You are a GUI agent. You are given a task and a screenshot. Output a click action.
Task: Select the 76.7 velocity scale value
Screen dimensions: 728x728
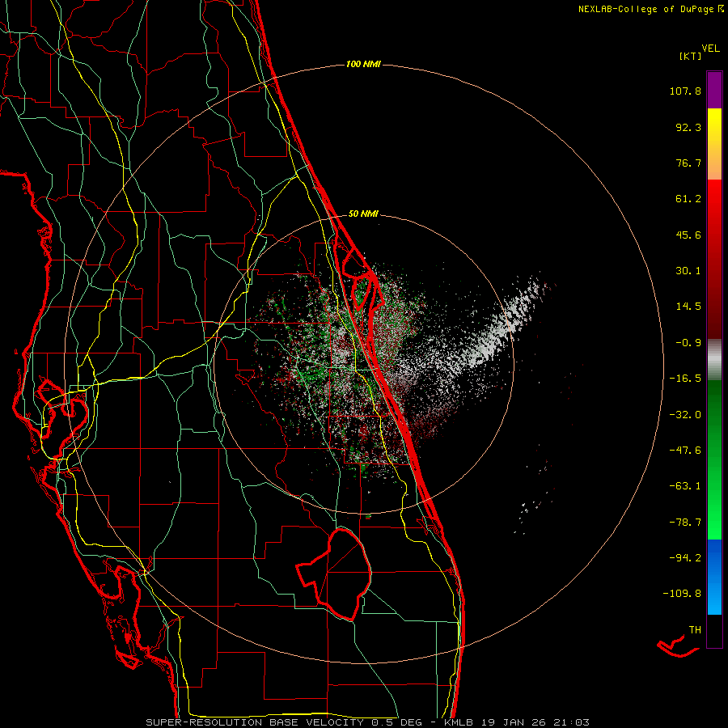point(688,163)
